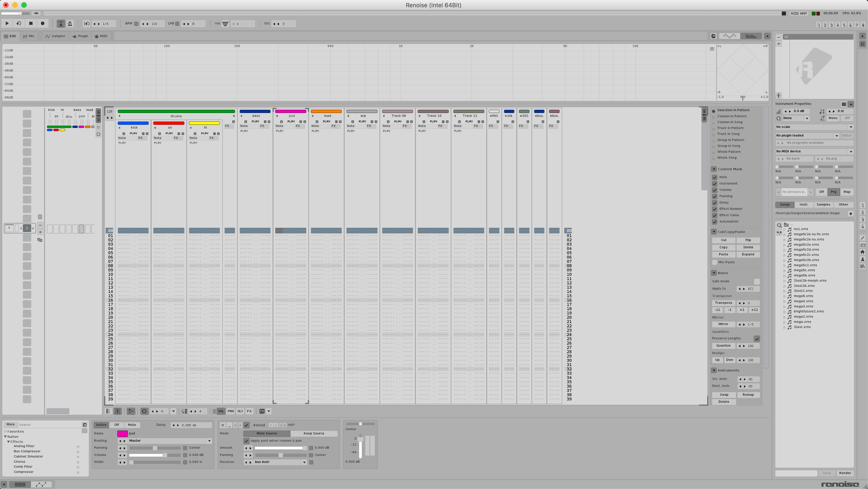868x489 pixels.
Task: Click the PAN column toggle
Action: pos(230,411)
